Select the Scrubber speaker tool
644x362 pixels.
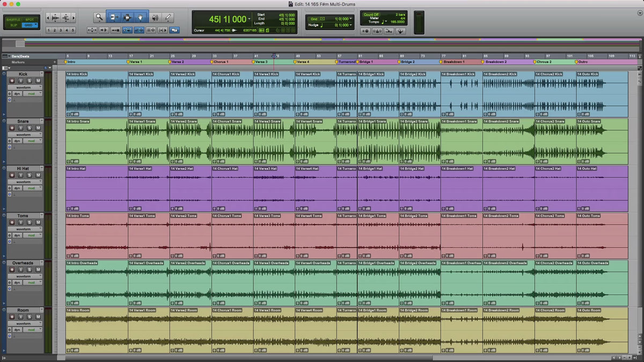155,18
